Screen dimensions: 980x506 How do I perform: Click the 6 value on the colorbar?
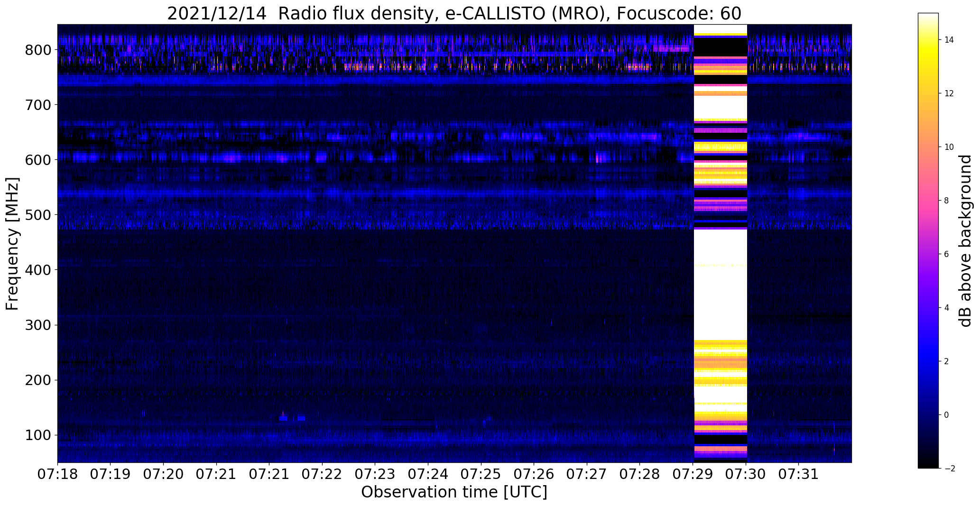[947, 254]
